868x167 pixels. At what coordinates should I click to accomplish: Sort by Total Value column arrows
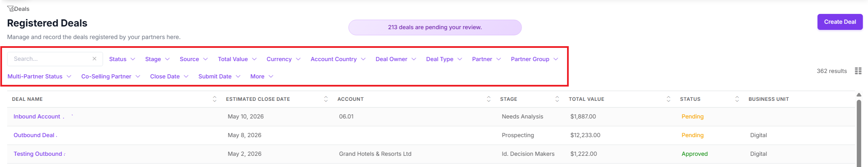(668, 99)
